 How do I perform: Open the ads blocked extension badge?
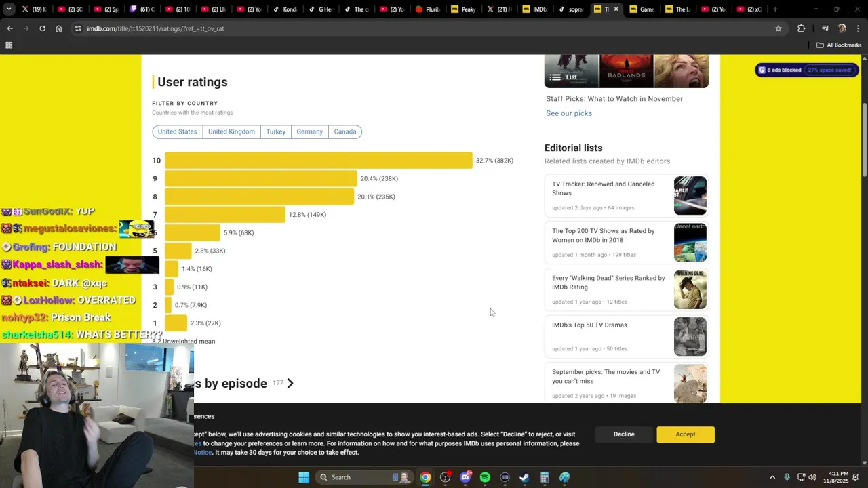click(807, 70)
